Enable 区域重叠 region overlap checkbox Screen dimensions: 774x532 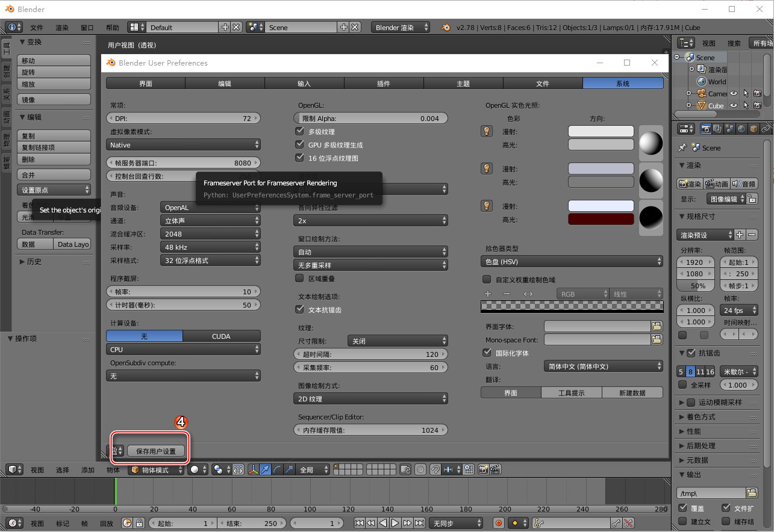coord(299,278)
